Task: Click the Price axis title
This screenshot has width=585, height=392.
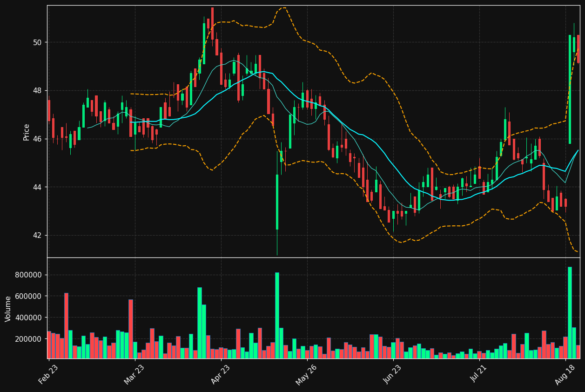Action: tap(27, 132)
